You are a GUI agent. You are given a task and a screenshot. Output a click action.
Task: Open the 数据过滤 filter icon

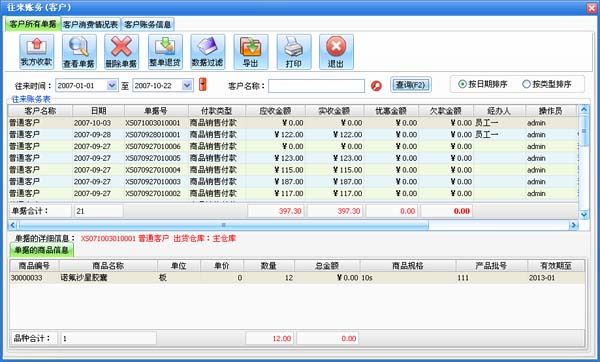point(208,52)
